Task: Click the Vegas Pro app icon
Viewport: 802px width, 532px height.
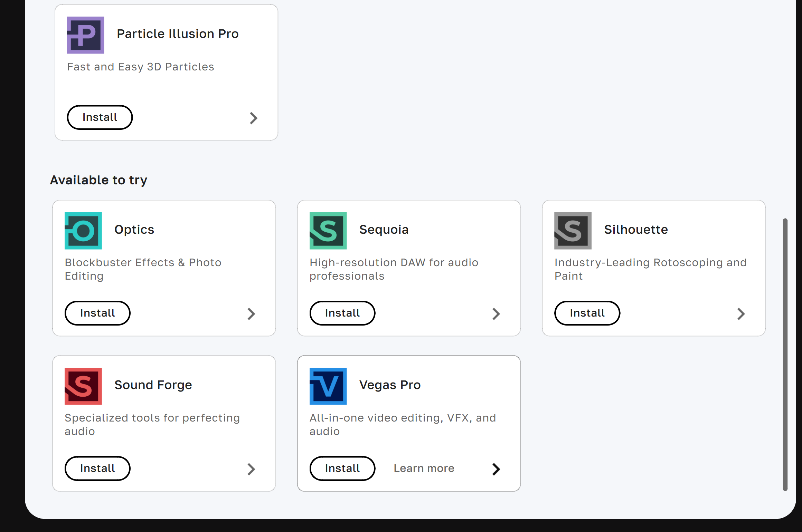Action: click(328, 386)
